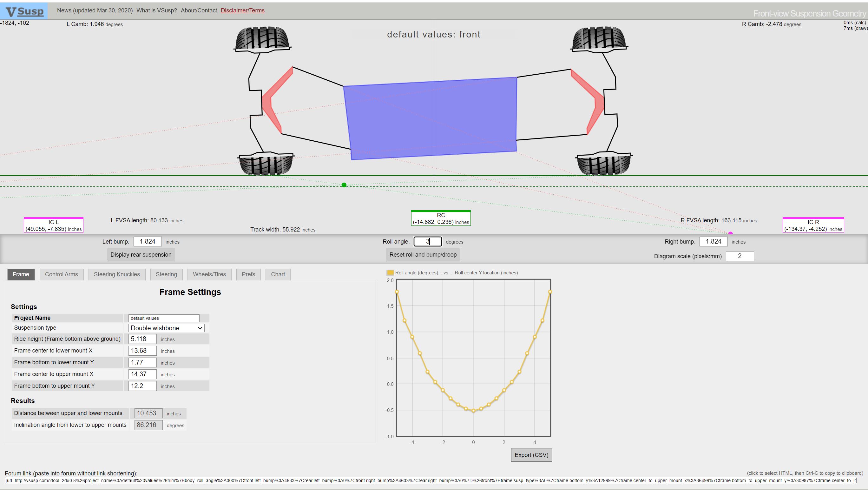This screenshot has width=868, height=490.
Task: Click Reset roll and bump/droop
Action: click(x=423, y=255)
